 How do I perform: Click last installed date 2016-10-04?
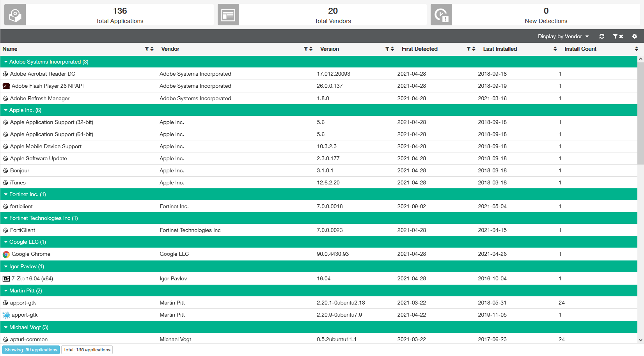point(492,278)
